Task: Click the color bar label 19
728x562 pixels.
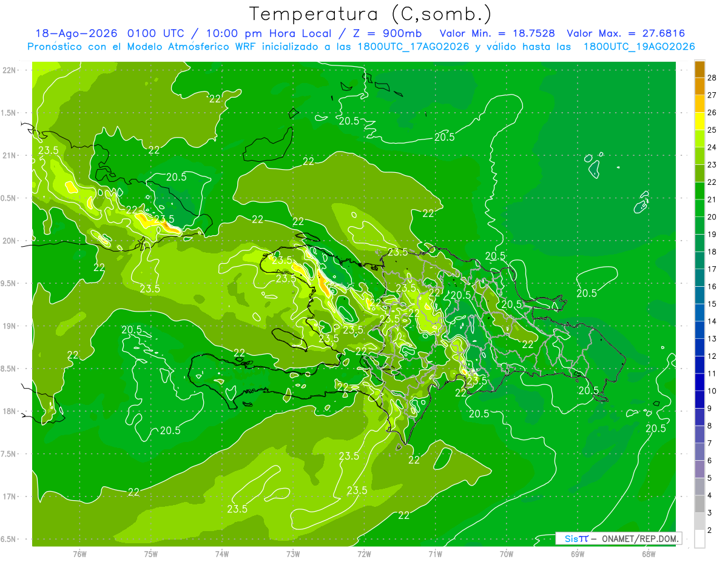Action: [712, 235]
